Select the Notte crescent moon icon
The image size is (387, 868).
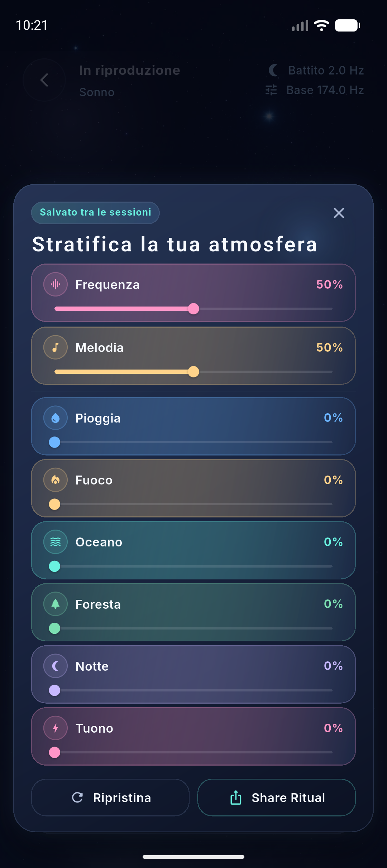(x=55, y=666)
